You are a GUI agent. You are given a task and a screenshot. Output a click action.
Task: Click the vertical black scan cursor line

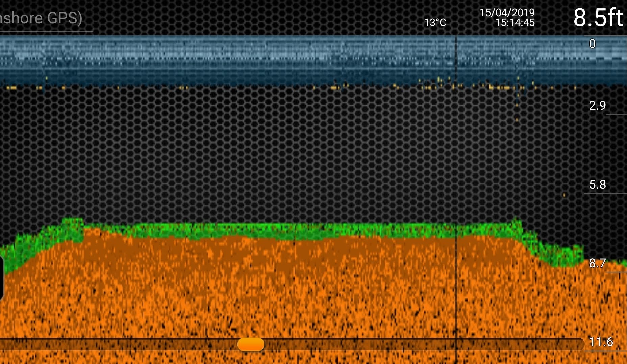coord(456,169)
